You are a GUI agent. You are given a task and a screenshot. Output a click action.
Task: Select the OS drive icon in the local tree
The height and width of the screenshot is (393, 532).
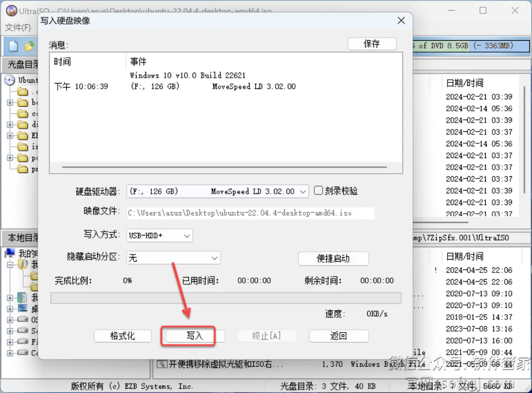pos(23,320)
